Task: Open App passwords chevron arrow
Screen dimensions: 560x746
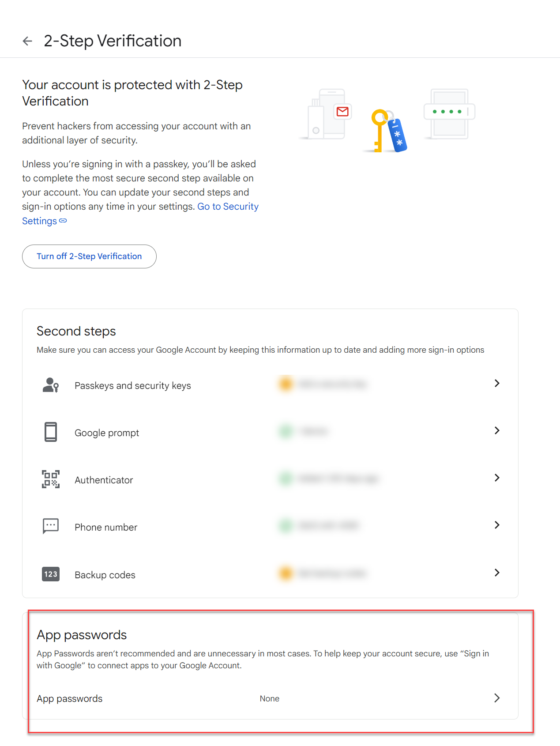Action: [x=497, y=698]
